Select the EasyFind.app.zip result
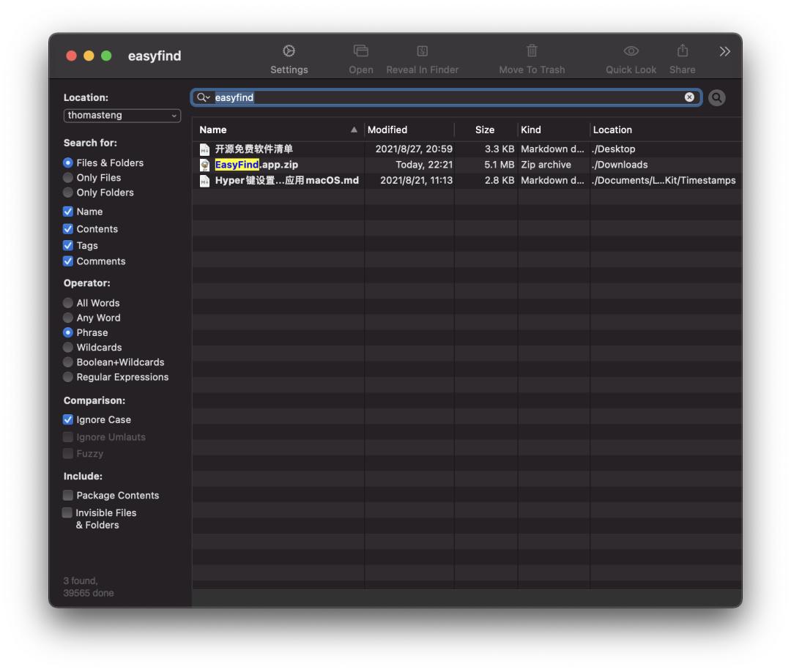791x672 pixels. 467,165
